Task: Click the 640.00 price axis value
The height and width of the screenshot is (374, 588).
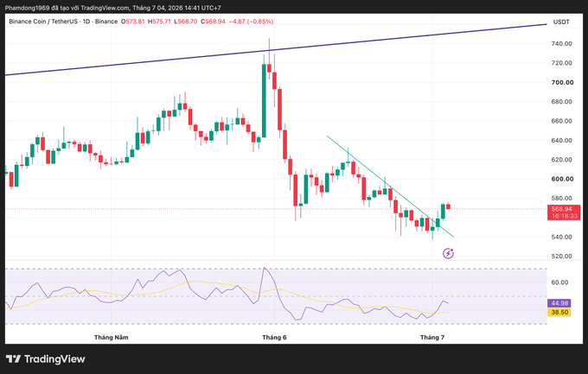Action: (561, 141)
